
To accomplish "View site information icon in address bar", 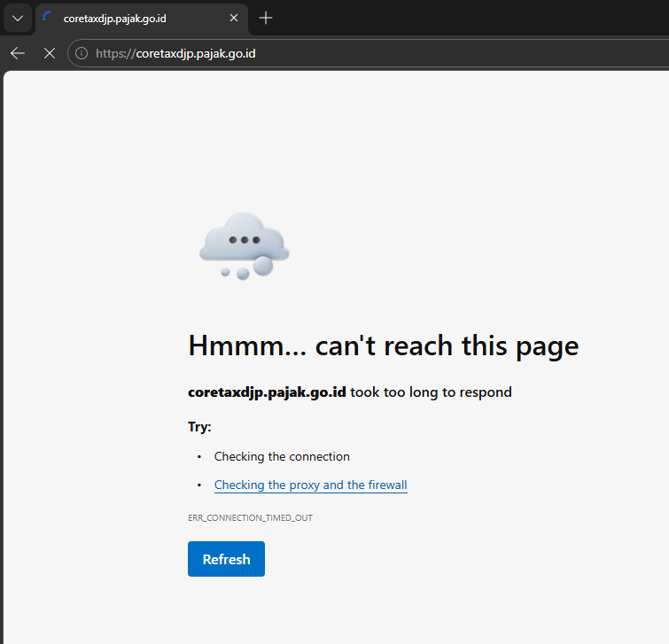I will tap(81, 53).
